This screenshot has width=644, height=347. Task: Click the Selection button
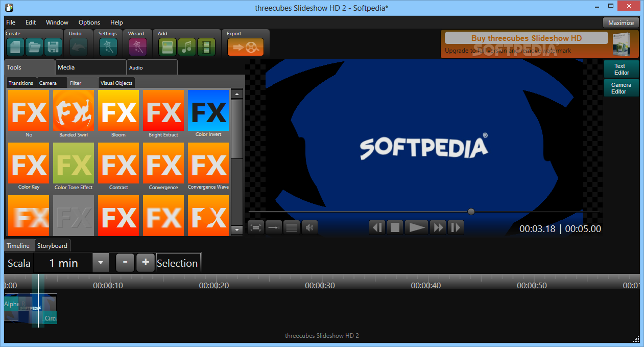(178, 263)
